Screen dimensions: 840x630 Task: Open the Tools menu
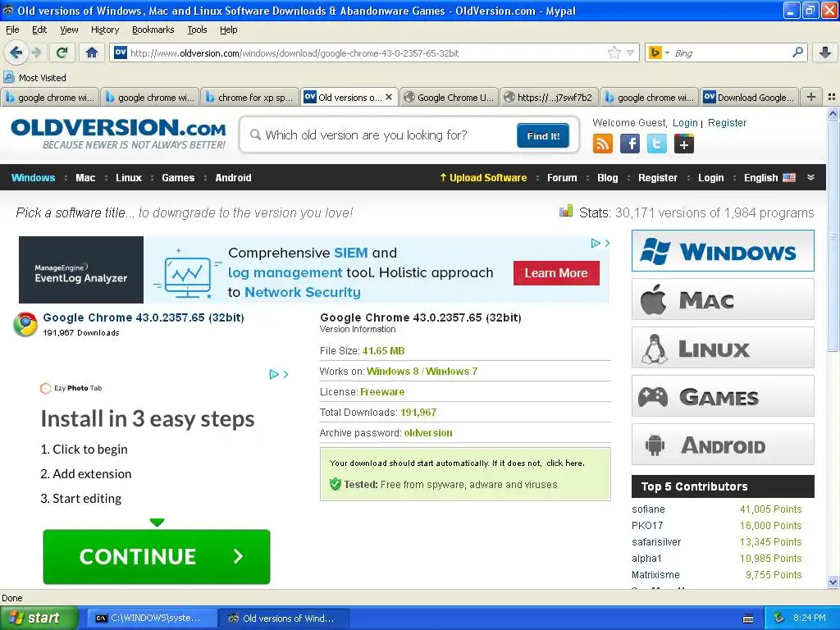197,30
